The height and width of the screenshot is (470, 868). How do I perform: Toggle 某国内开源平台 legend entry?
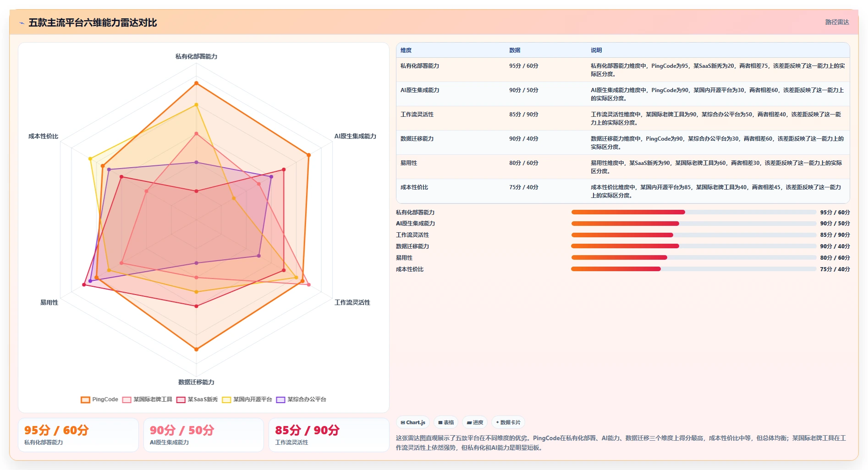pos(247,399)
